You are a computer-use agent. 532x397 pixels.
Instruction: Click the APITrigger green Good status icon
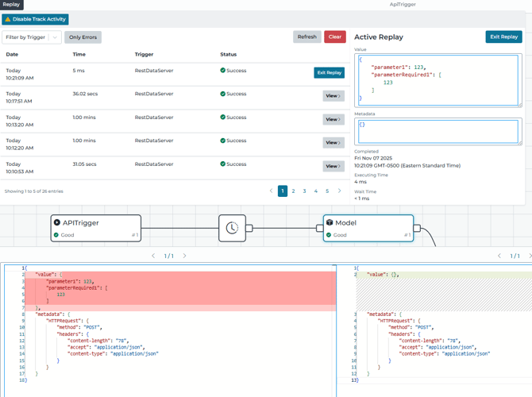point(56,235)
